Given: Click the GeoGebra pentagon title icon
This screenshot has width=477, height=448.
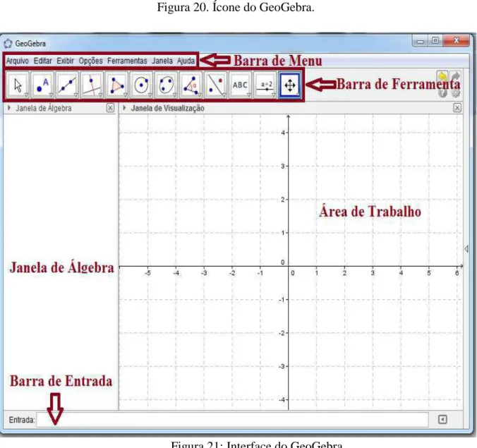Looking at the screenshot, I should click(x=8, y=44).
